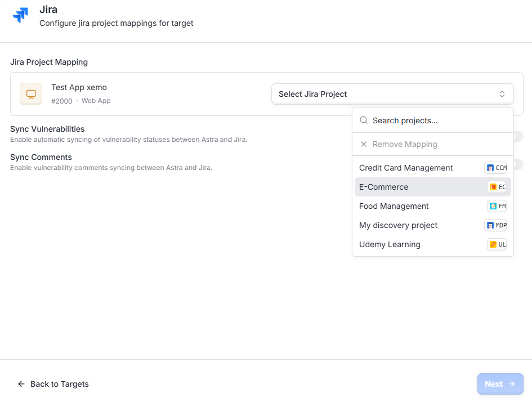Toggle the Sync Vulnerabilities switch
The width and height of the screenshot is (532, 407).
pyautogui.click(x=518, y=136)
